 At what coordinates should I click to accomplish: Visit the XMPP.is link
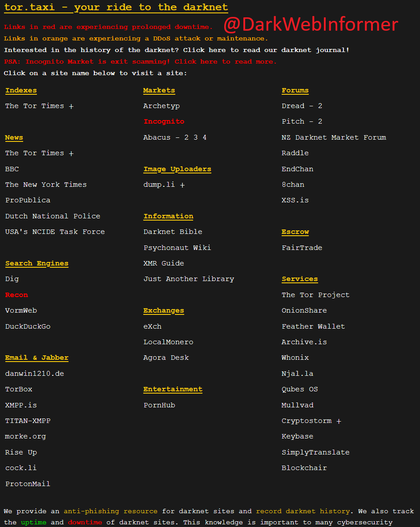tap(21, 405)
